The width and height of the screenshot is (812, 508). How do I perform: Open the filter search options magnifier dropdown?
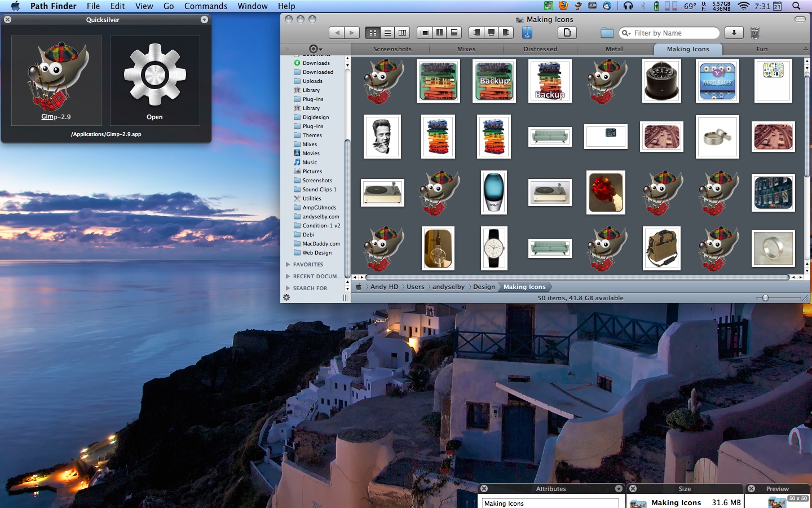pos(626,33)
